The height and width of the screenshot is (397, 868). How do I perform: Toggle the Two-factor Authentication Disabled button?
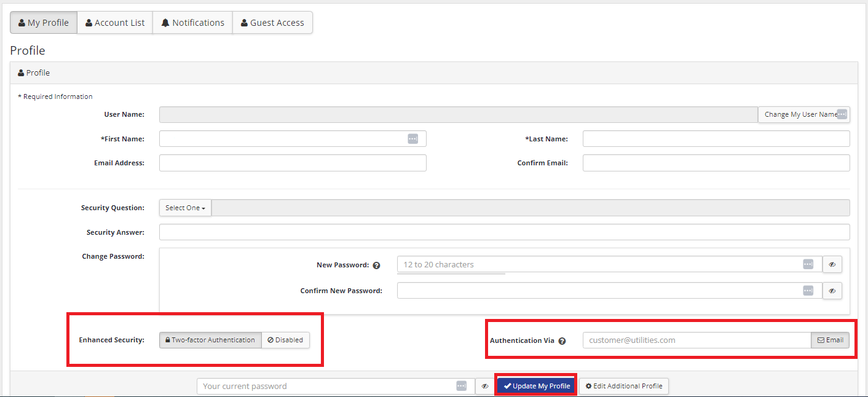(285, 340)
